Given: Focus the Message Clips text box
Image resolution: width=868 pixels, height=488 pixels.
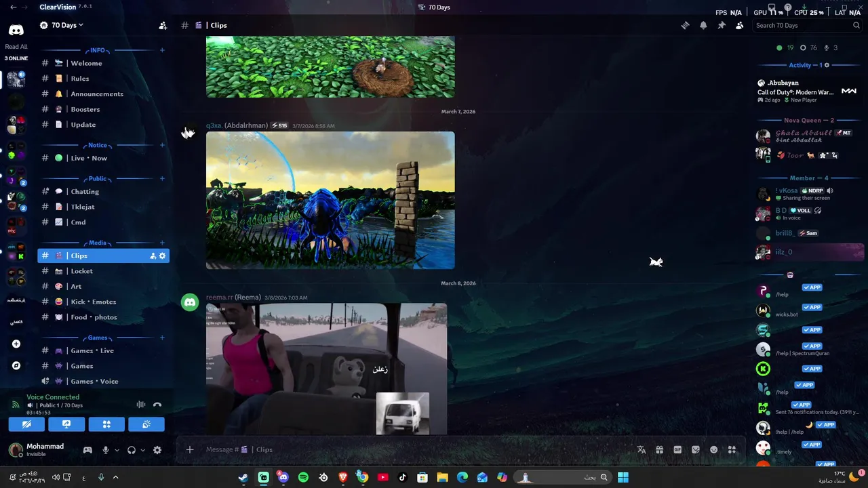Looking at the screenshot, I should point(414,449).
